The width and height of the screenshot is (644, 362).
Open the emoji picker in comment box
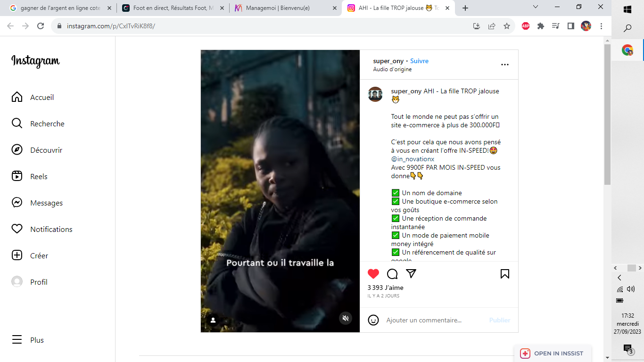tap(373, 320)
